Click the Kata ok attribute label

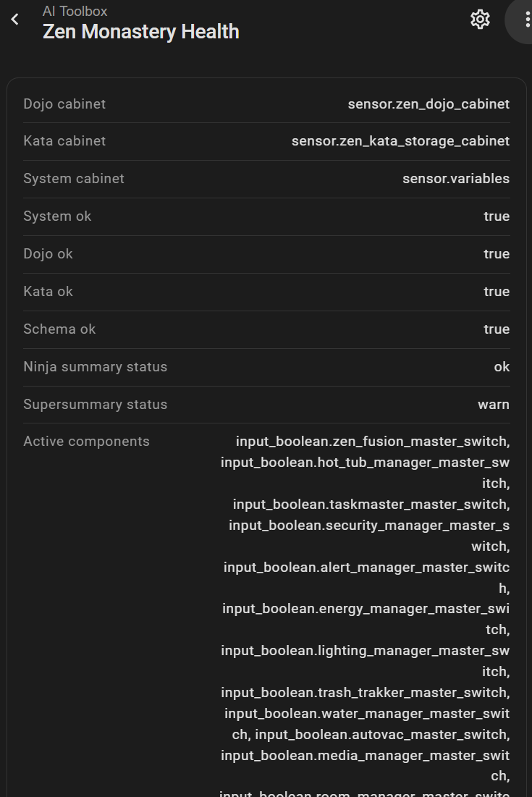(48, 292)
